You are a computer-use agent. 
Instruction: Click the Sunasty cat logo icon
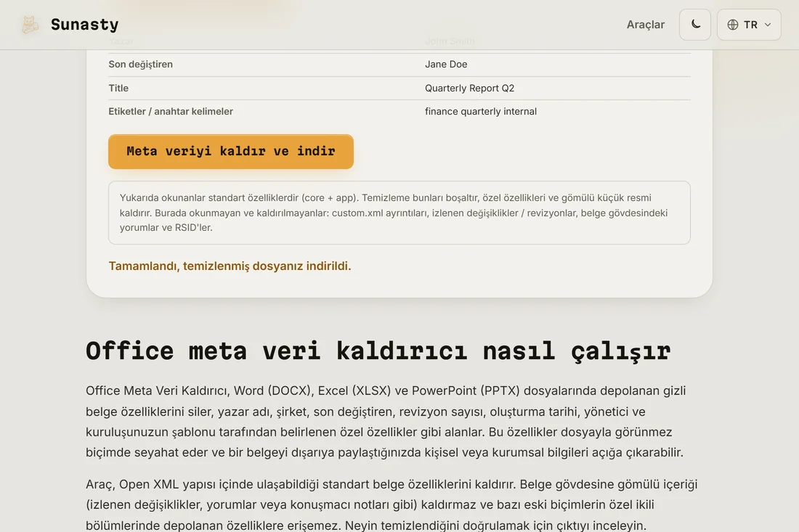click(30, 25)
